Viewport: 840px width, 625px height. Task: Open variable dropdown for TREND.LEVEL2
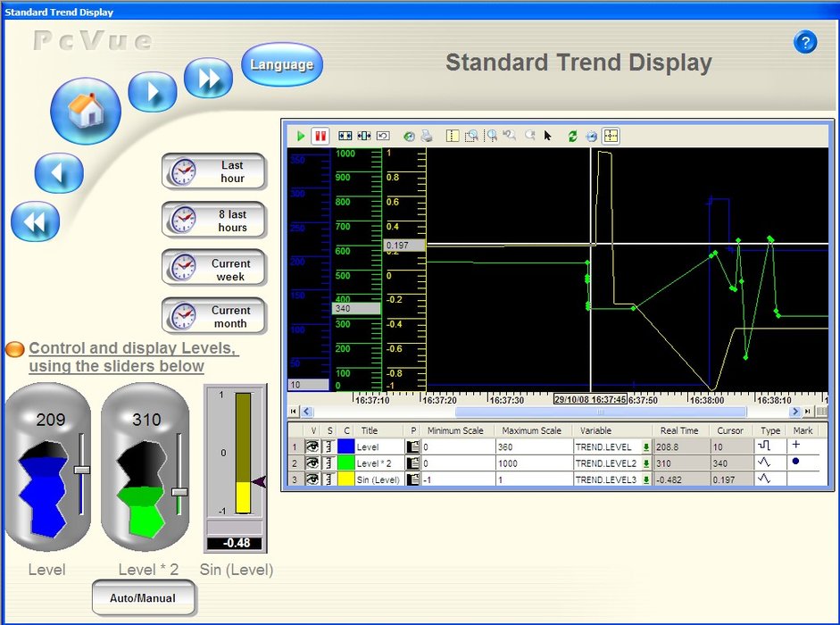647,462
